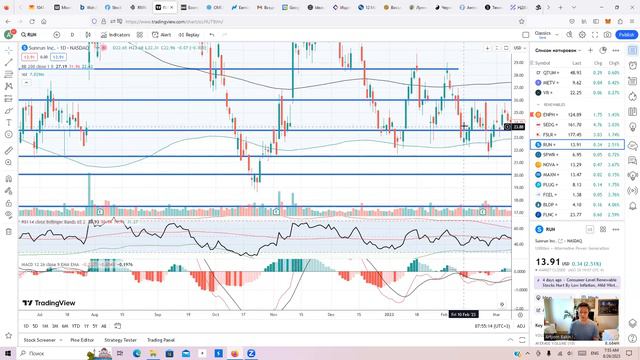This screenshot has height=360, width=640.
Task: Open the Strategy Tester tab
Action: (120, 340)
